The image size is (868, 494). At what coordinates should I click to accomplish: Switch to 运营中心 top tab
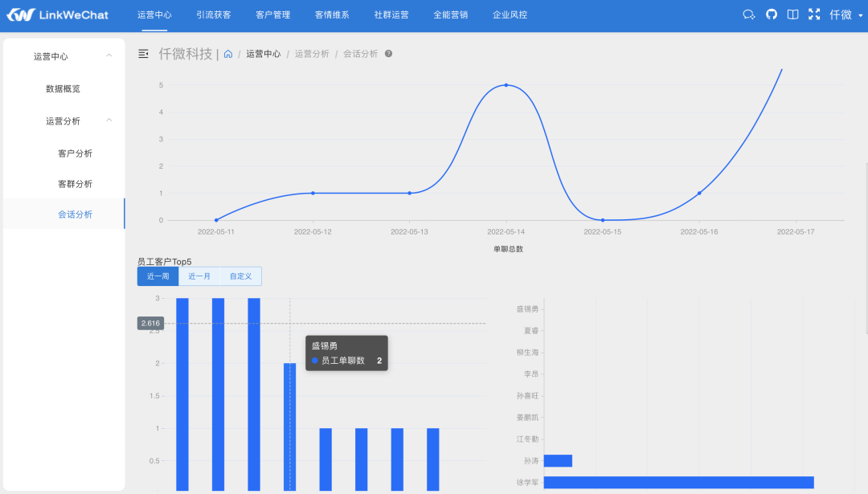(154, 15)
